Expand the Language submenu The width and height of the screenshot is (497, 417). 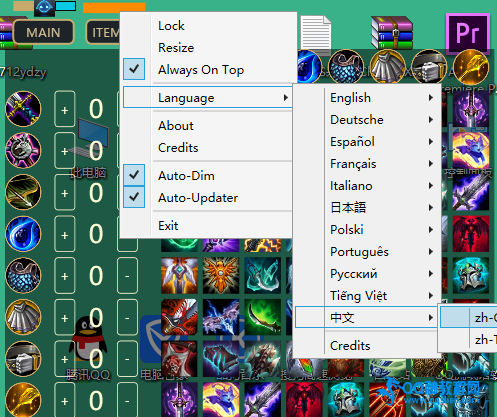coord(208,97)
